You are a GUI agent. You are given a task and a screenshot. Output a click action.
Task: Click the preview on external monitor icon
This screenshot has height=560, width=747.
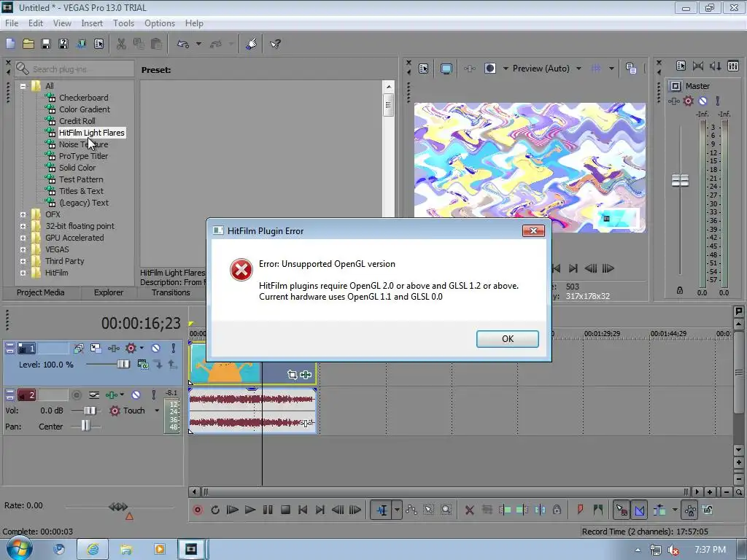[x=446, y=69]
